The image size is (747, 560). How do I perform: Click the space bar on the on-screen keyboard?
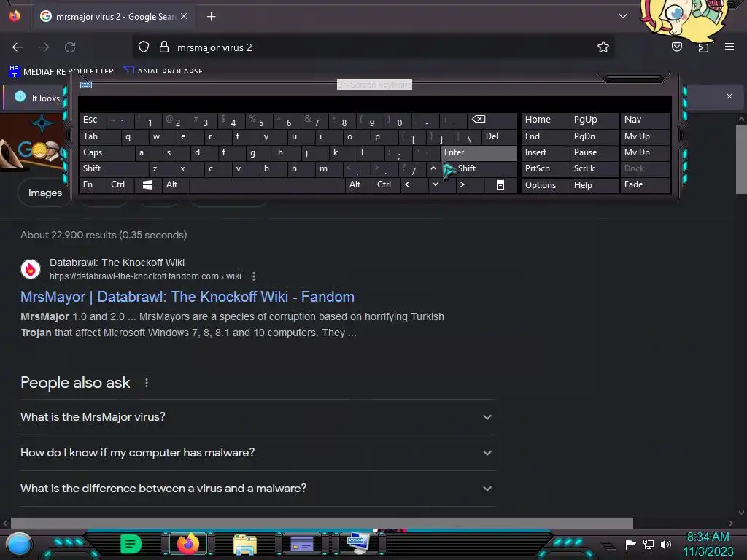[267, 184]
